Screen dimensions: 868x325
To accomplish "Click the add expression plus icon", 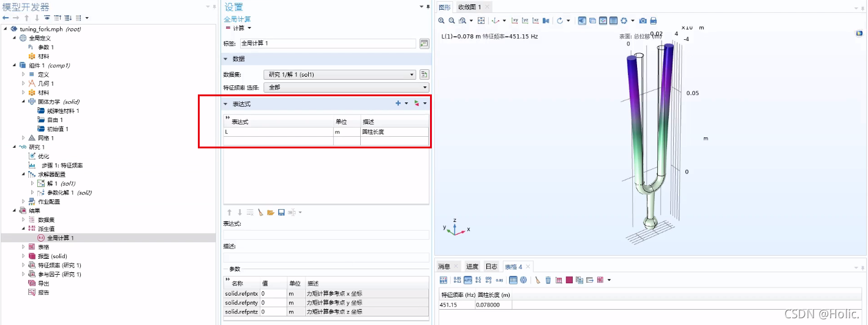I will coord(398,104).
